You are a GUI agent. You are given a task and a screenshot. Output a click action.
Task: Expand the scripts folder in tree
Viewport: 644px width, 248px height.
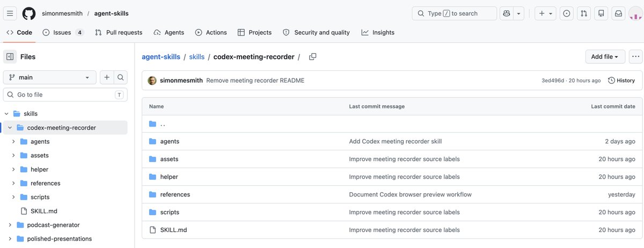point(13,198)
